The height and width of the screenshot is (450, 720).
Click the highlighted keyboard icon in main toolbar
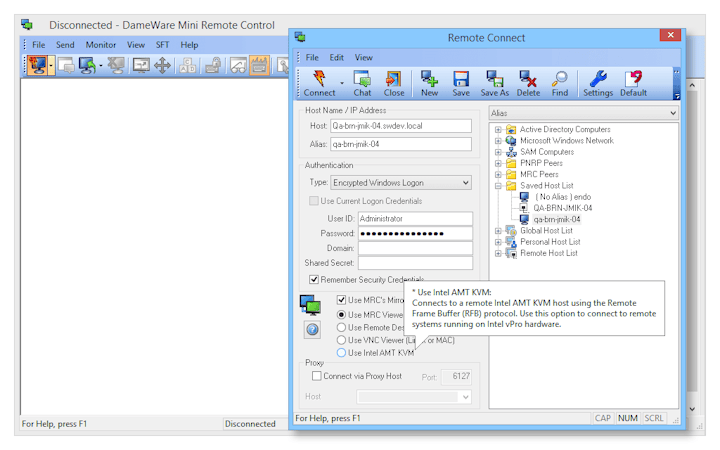(259, 66)
